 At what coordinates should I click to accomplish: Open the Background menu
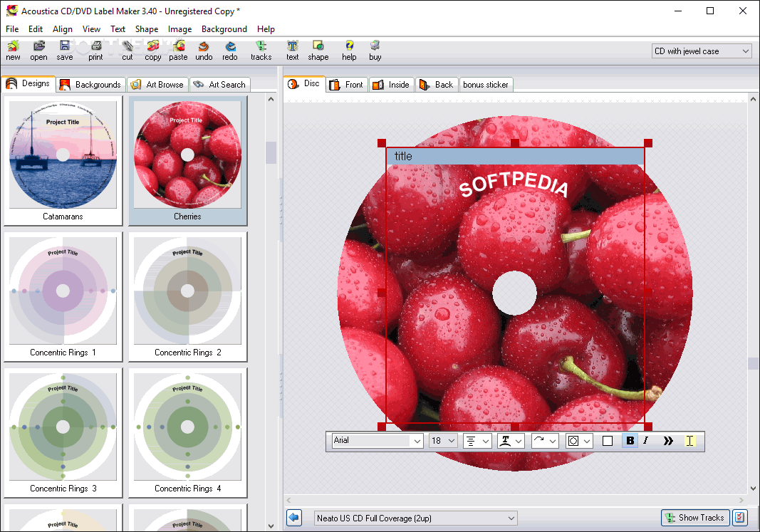tap(224, 29)
